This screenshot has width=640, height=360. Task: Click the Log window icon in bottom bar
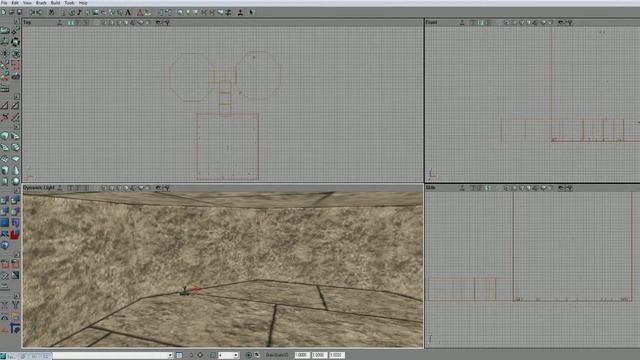(x=179, y=356)
